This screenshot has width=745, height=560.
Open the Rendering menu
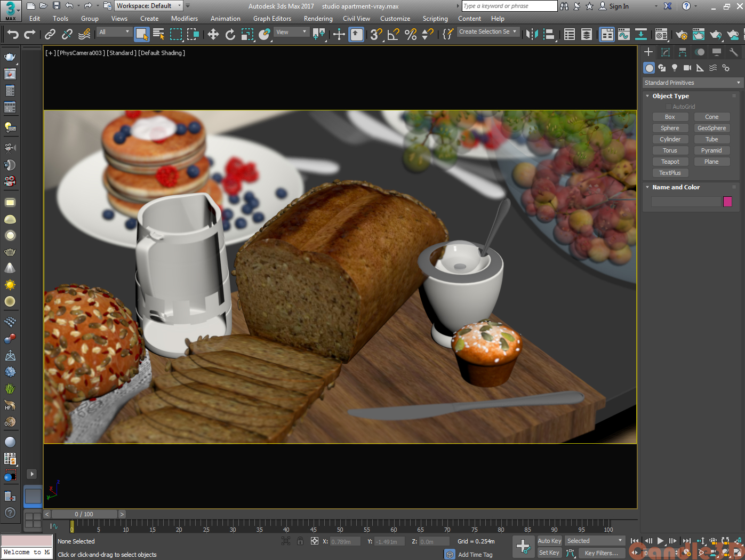coord(318,19)
